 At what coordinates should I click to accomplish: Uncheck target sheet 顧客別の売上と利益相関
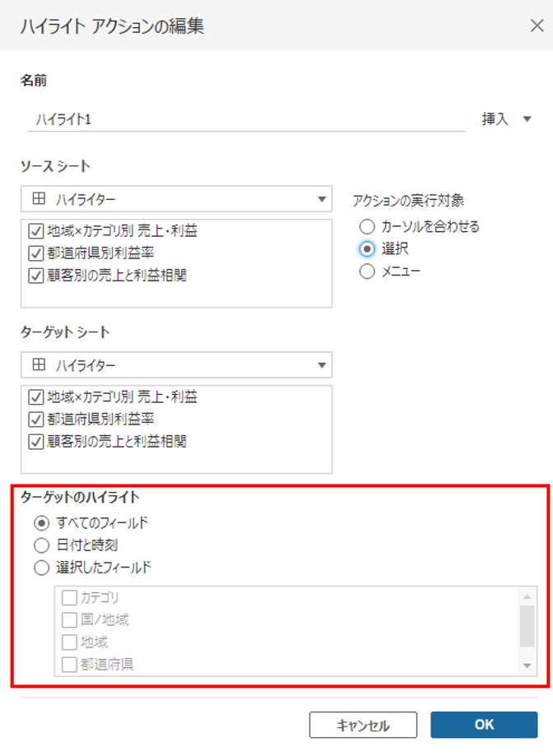[36, 441]
